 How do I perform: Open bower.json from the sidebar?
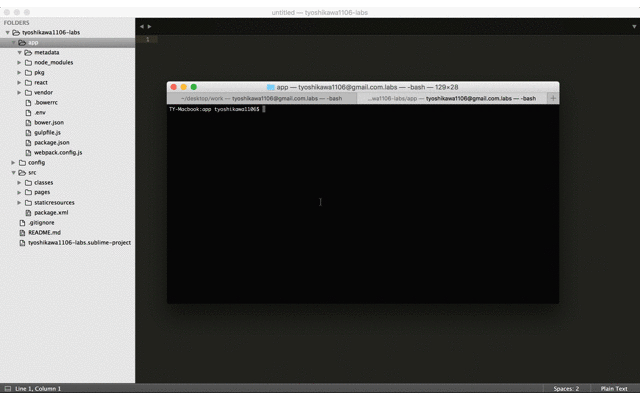pyautogui.click(x=49, y=122)
